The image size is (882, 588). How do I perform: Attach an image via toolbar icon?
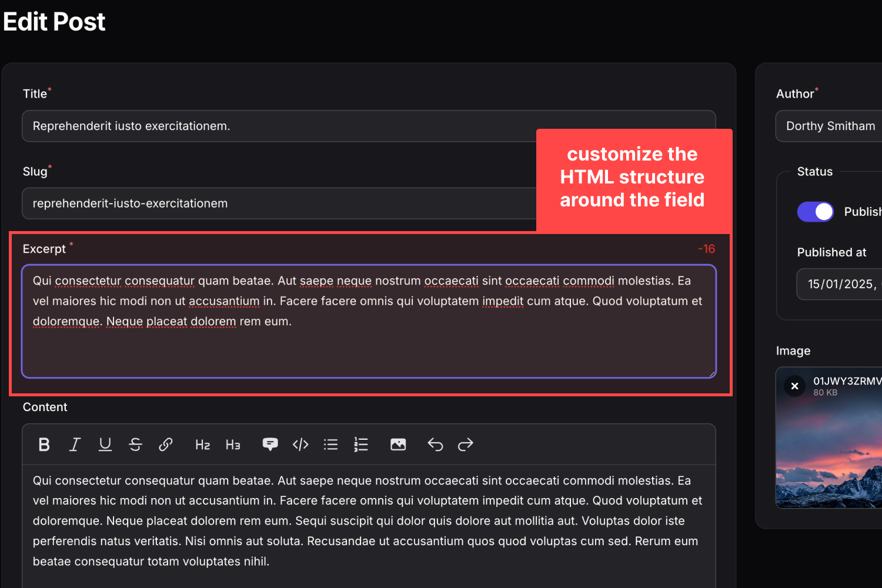click(398, 445)
